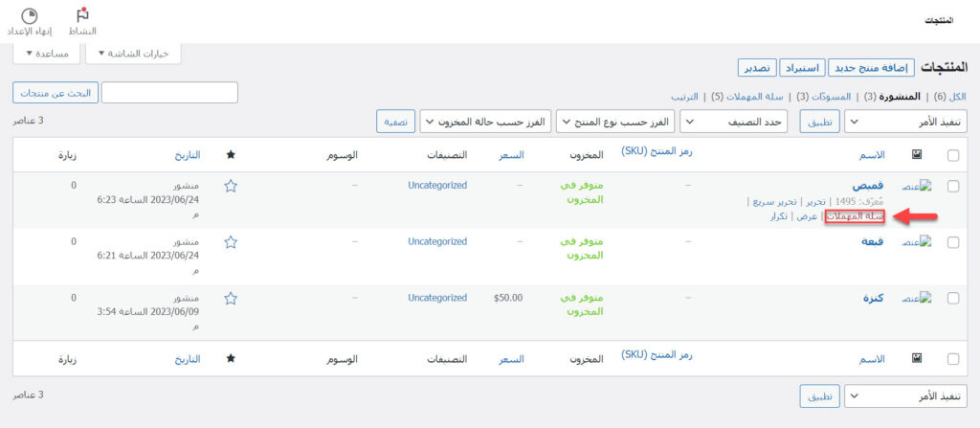Open the top تنفيذ الأمر bulk actions dropdown
Viewport: 980px width, 428px height.
coord(907,123)
